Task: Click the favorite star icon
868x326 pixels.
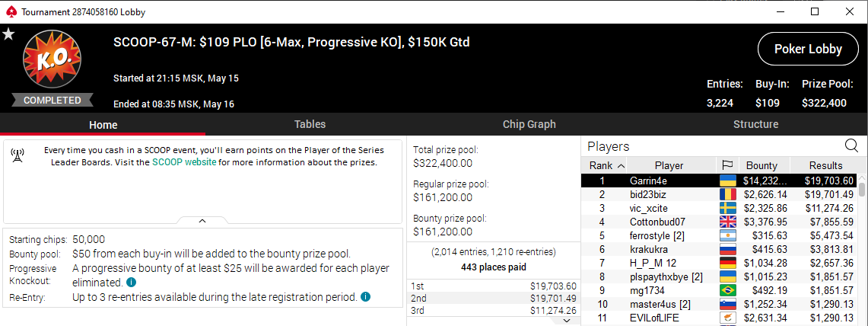Action: pos(8,34)
